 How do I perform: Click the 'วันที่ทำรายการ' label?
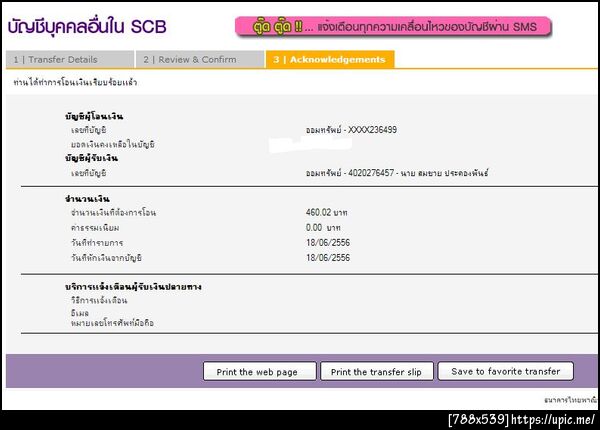click(x=97, y=243)
